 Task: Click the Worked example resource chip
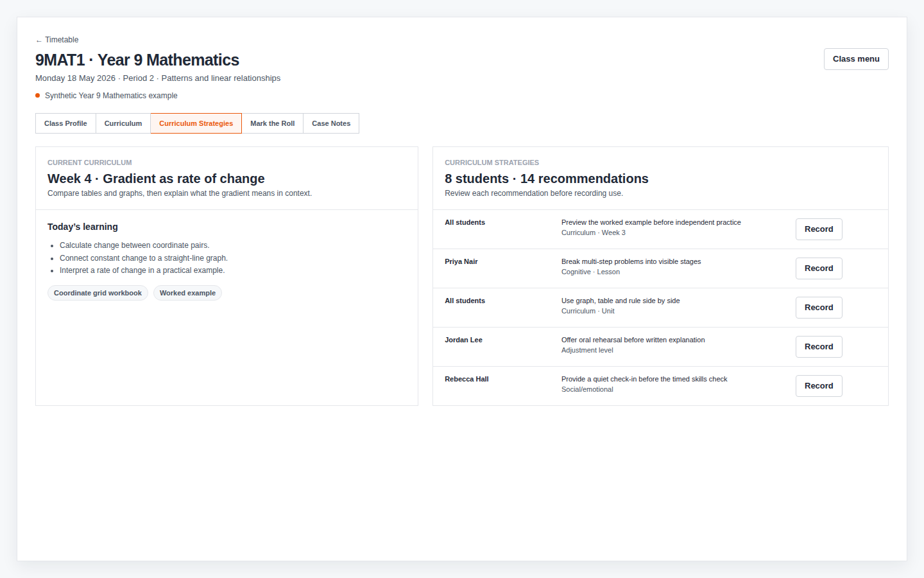pos(187,293)
